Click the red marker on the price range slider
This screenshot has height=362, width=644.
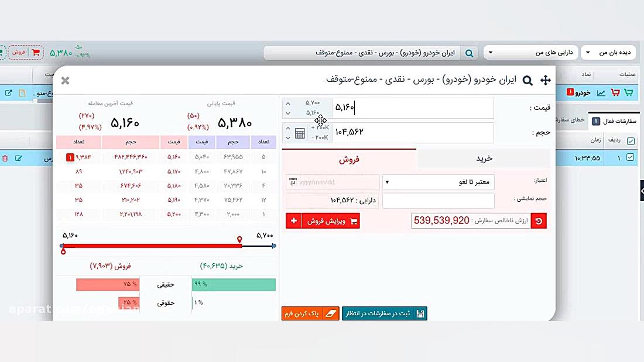[x=239, y=239]
